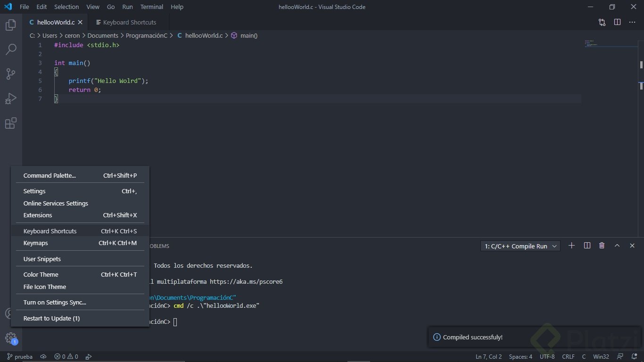Open the Run and Debug view icon
Image resolution: width=644 pixels, height=362 pixels.
point(10,99)
